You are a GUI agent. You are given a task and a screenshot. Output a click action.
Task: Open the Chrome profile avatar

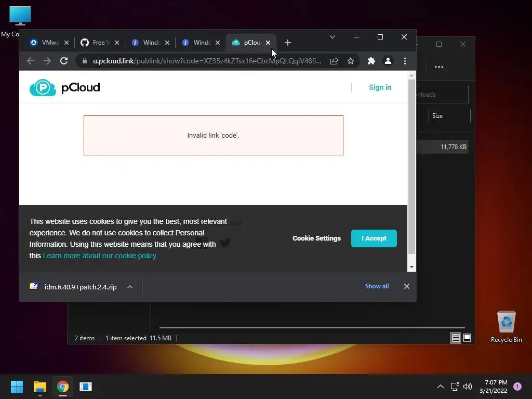coord(388,61)
